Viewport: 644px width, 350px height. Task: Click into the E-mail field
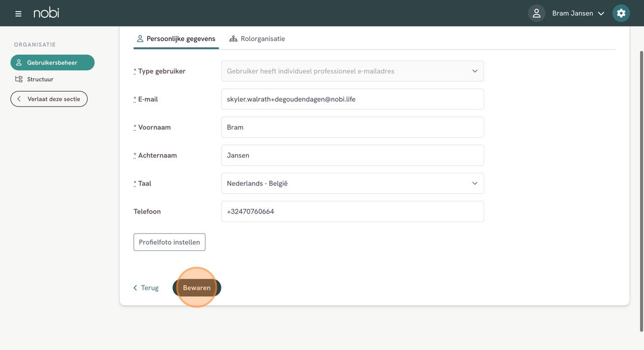pos(352,100)
